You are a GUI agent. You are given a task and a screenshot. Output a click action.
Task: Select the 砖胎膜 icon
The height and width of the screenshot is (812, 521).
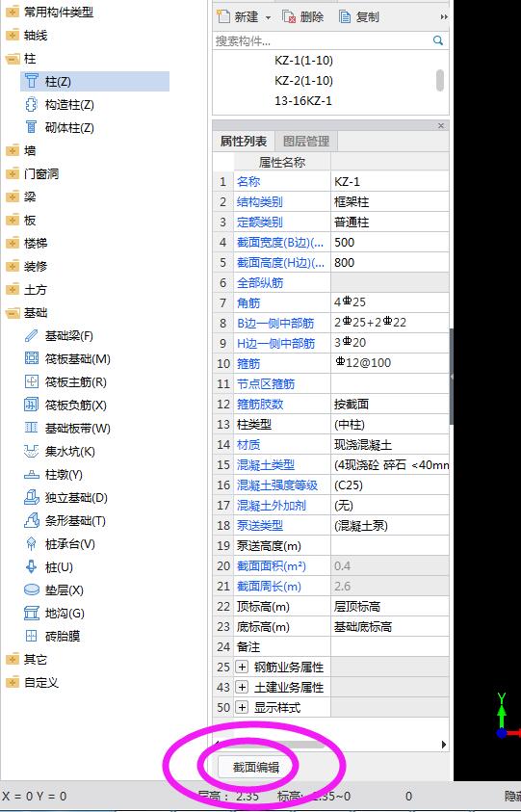[x=32, y=636]
